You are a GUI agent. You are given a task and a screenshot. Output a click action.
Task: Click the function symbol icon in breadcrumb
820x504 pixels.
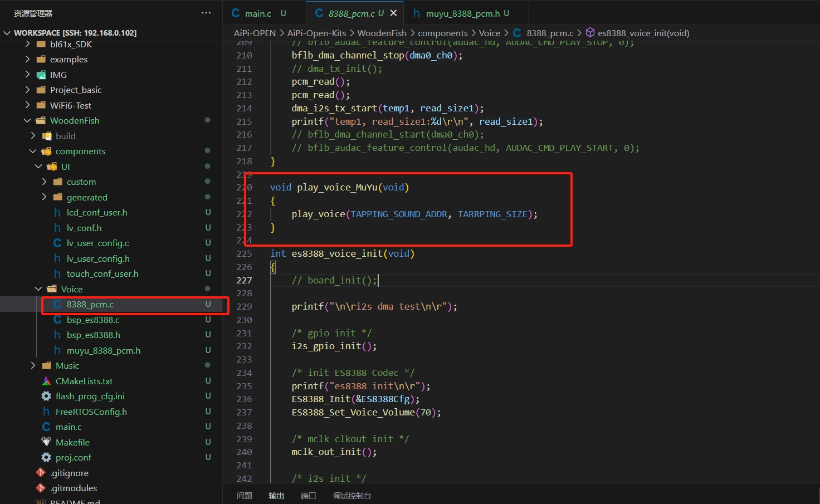[x=590, y=33]
